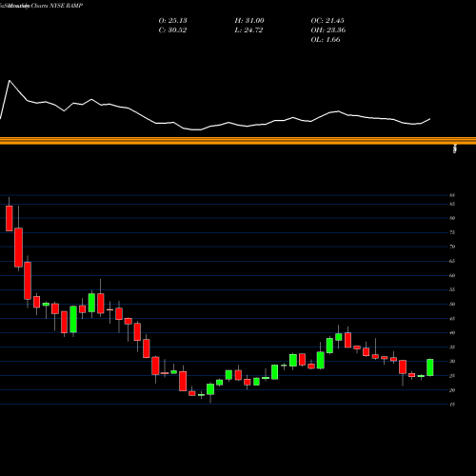
Task: Click the 25 price axis label
Action: point(452,376)
